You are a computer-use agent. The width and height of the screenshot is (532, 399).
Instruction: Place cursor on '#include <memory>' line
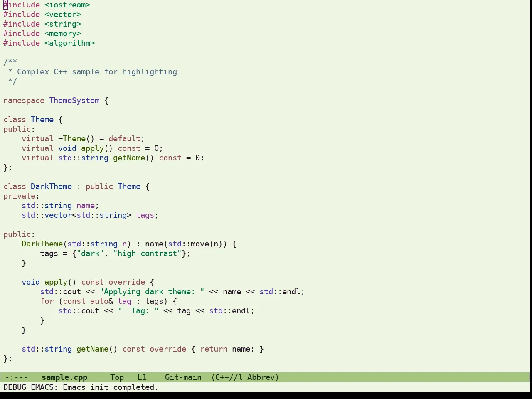pos(42,34)
